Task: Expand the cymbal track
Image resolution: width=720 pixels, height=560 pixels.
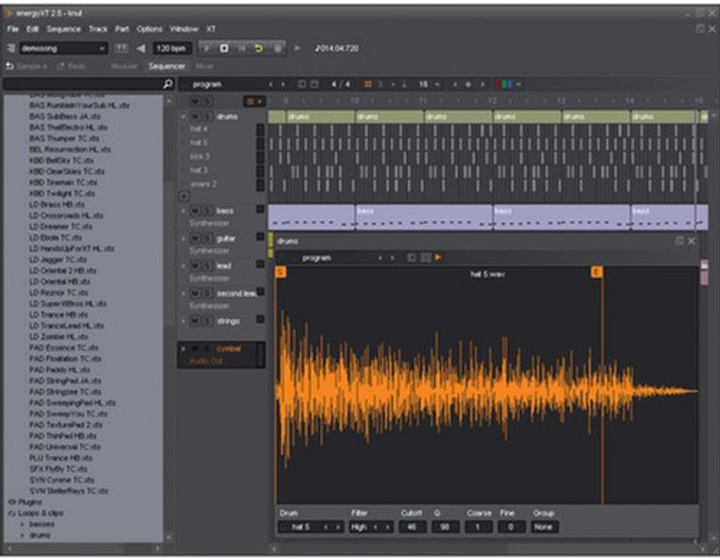Action: click(183, 349)
